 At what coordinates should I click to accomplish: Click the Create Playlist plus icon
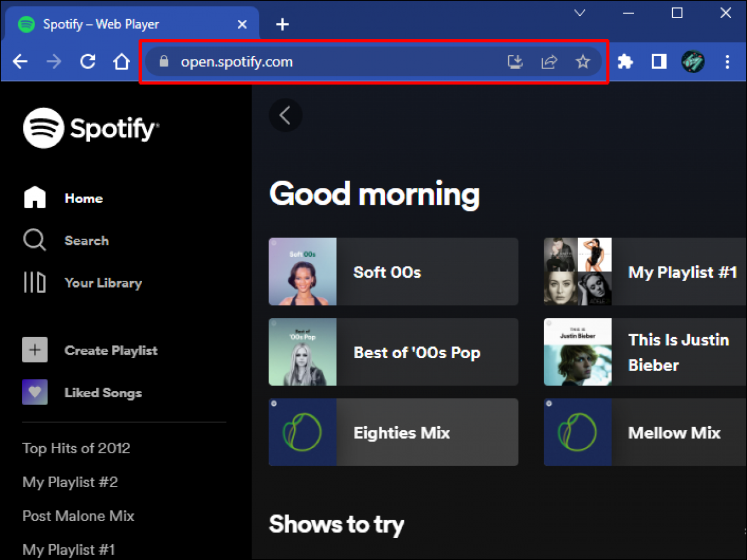tap(34, 350)
